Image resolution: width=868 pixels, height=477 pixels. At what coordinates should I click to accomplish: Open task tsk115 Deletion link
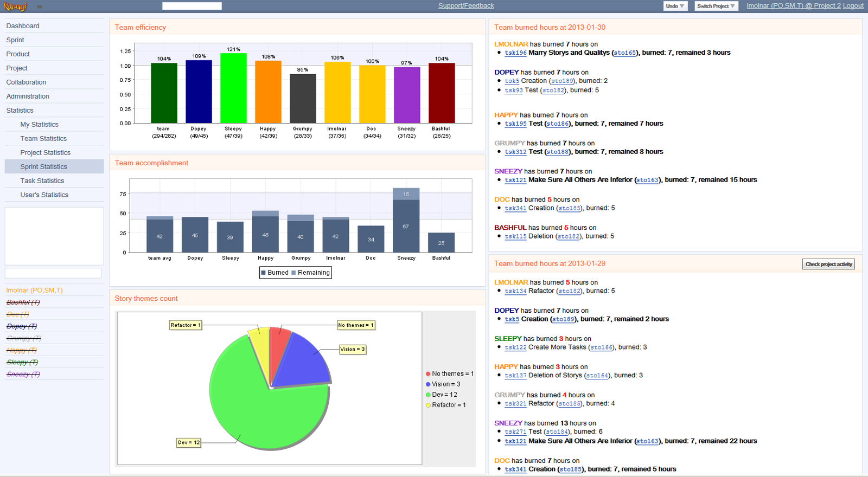click(x=515, y=237)
